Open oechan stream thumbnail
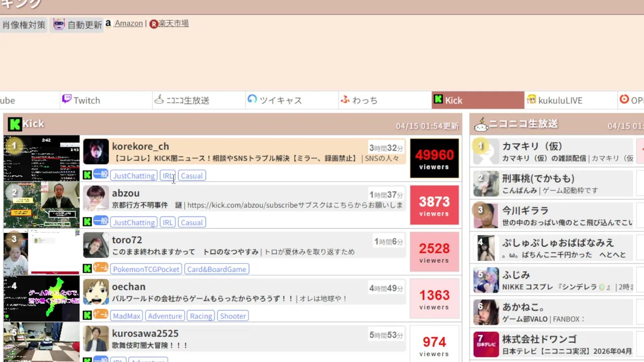 pos(41,298)
